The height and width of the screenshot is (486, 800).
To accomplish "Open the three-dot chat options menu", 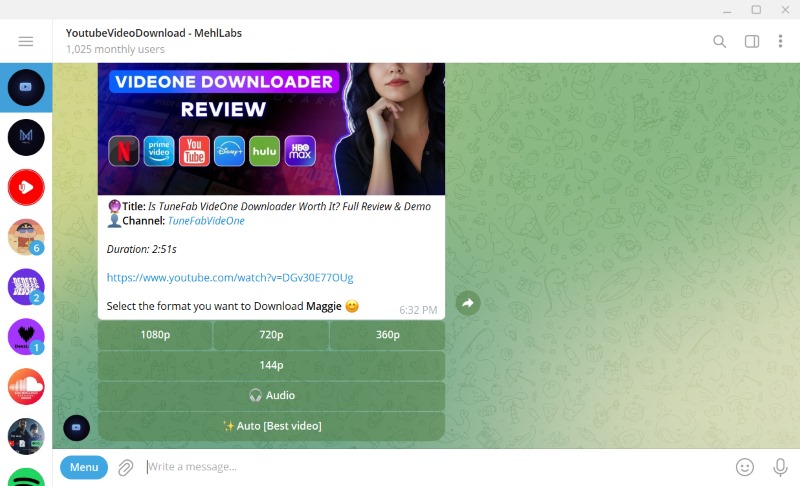I will (x=780, y=41).
